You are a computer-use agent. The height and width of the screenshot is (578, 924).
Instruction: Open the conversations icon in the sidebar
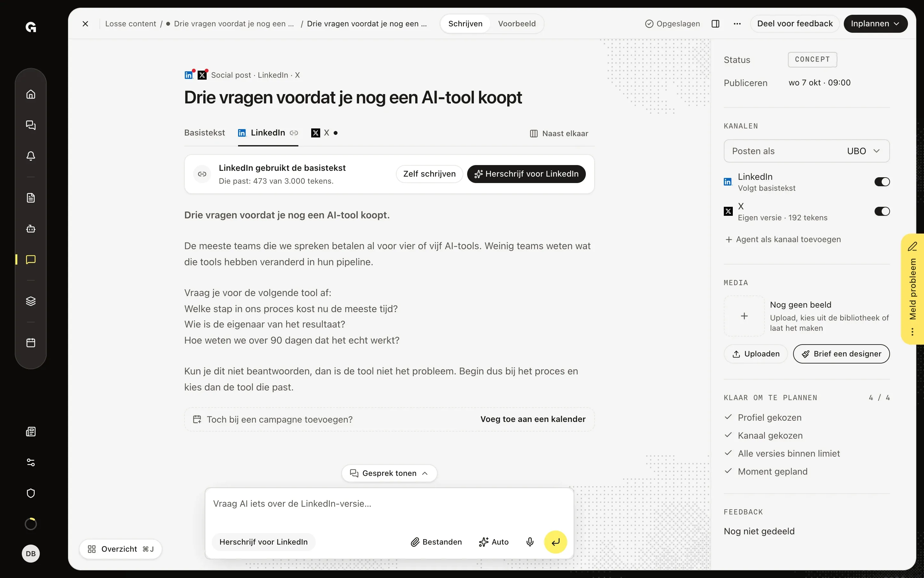pos(31,125)
